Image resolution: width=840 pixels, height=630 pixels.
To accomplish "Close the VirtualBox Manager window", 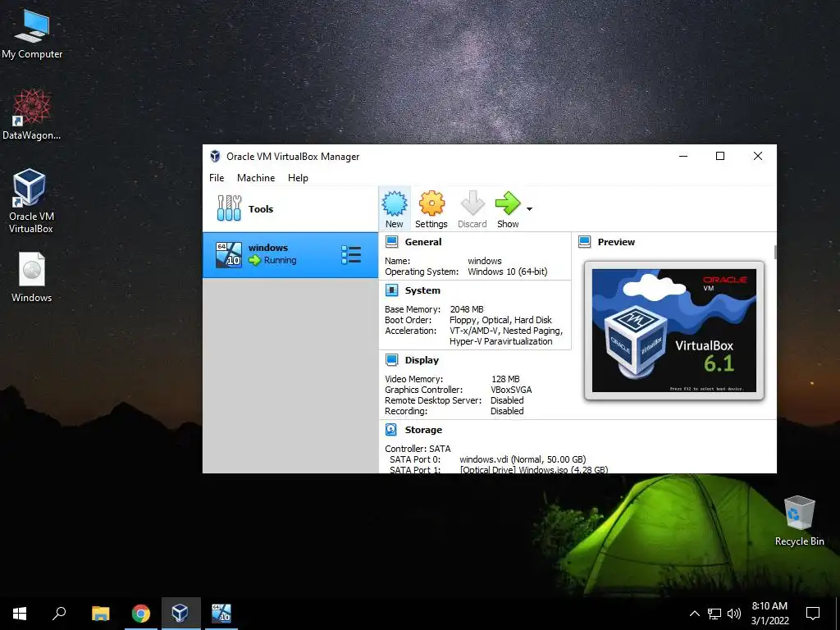I will coord(757,156).
